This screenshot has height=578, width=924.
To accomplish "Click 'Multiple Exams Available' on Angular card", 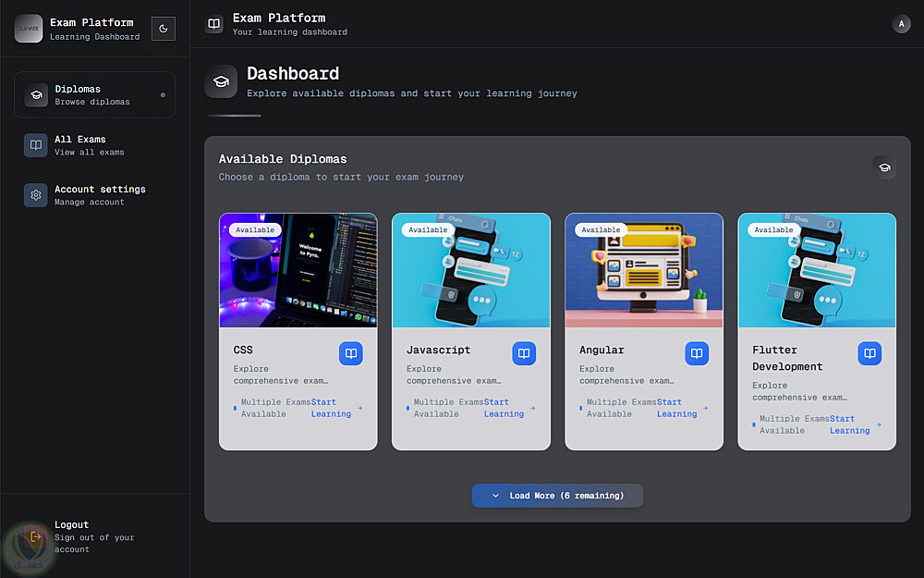I will point(617,408).
